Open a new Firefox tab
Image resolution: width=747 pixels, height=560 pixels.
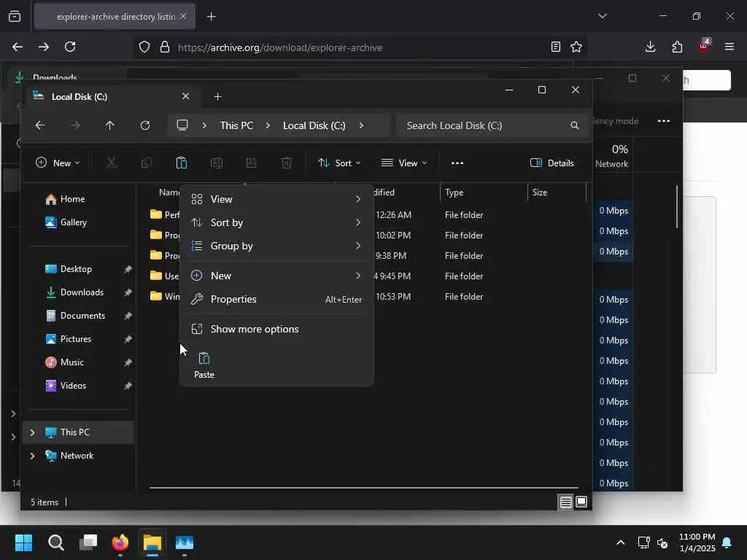click(211, 17)
